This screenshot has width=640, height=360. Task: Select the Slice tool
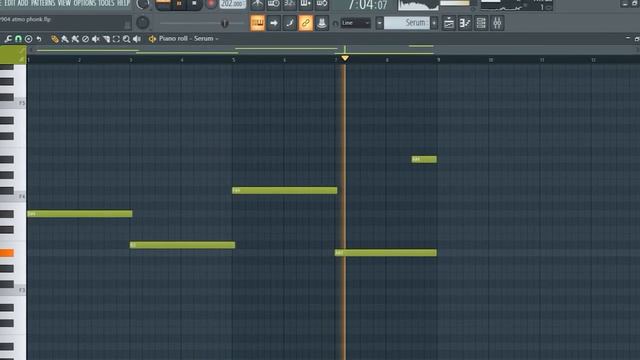[x=106, y=39]
